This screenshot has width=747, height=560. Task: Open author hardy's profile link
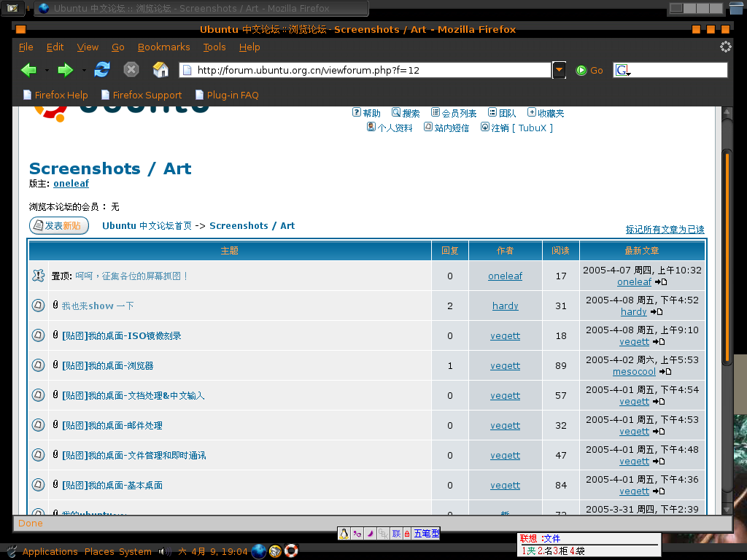505,306
